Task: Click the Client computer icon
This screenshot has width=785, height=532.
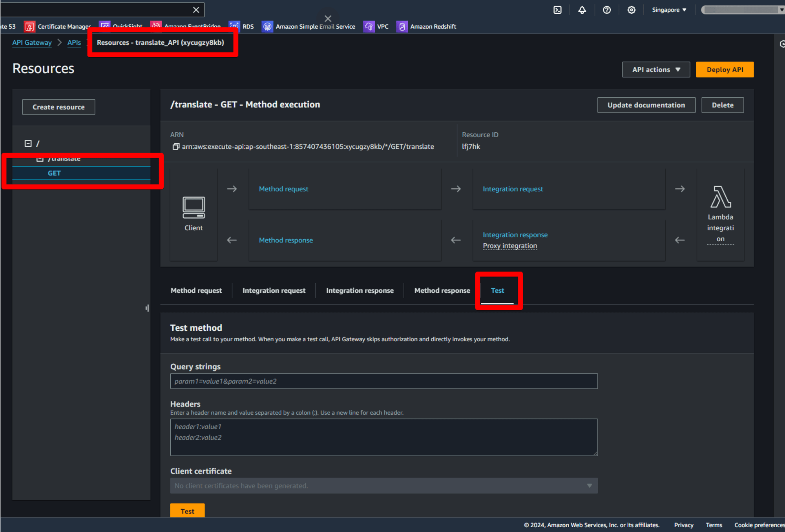Action: click(x=194, y=208)
